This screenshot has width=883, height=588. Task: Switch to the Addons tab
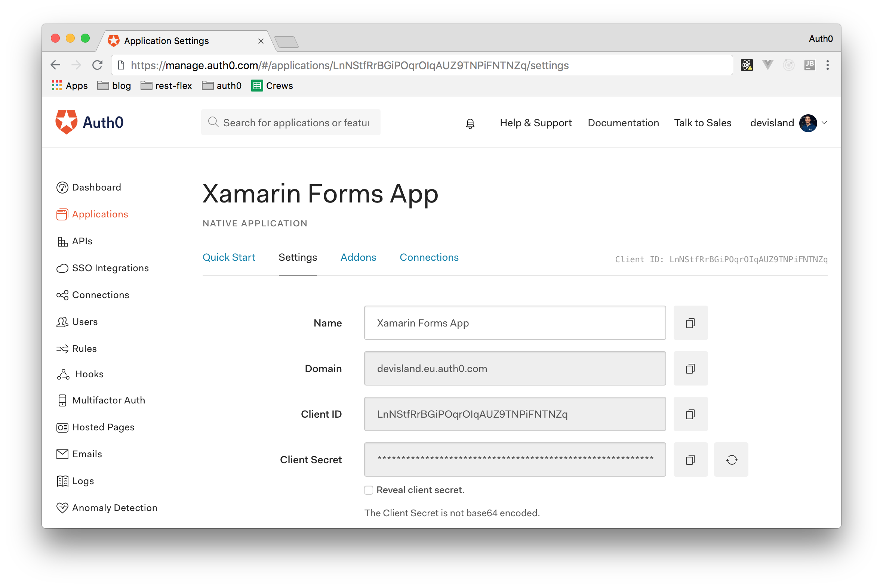[x=358, y=257]
